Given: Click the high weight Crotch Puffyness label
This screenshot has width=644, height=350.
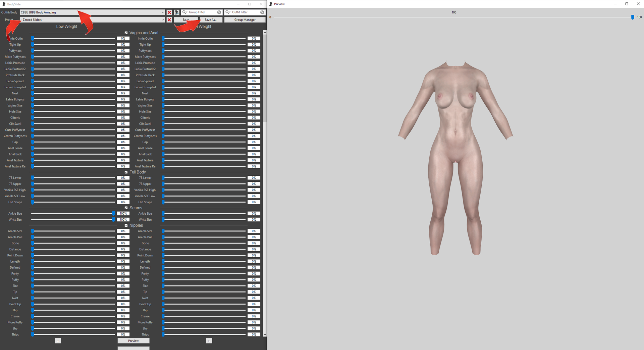Looking at the screenshot, I should 145,136.
